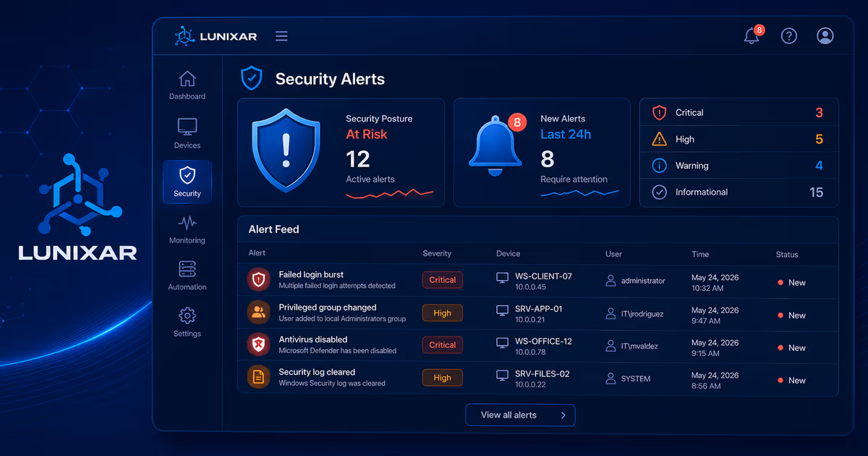868x456 pixels.
Task: Click the Antivirus disabled alert icon
Action: point(258,345)
